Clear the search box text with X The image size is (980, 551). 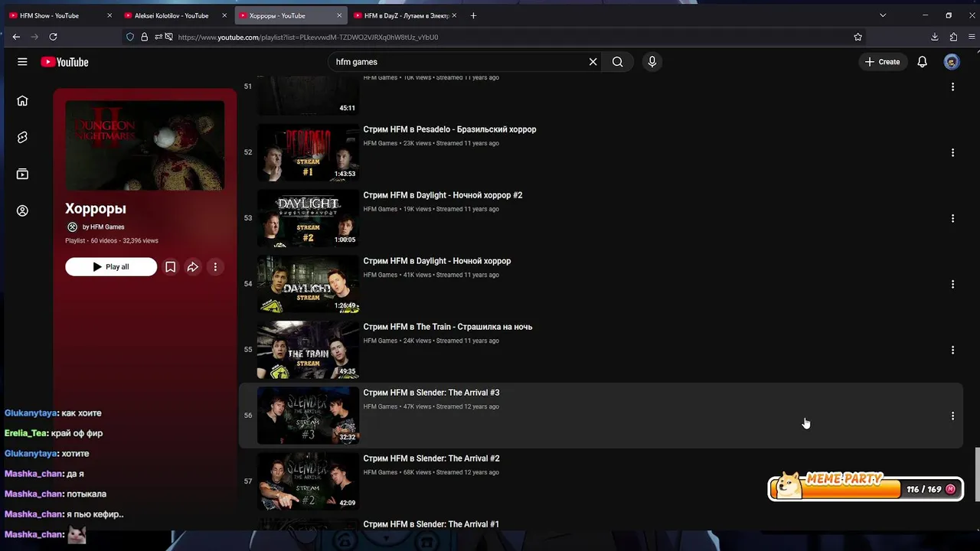pyautogui.click(x=593, y=62)
